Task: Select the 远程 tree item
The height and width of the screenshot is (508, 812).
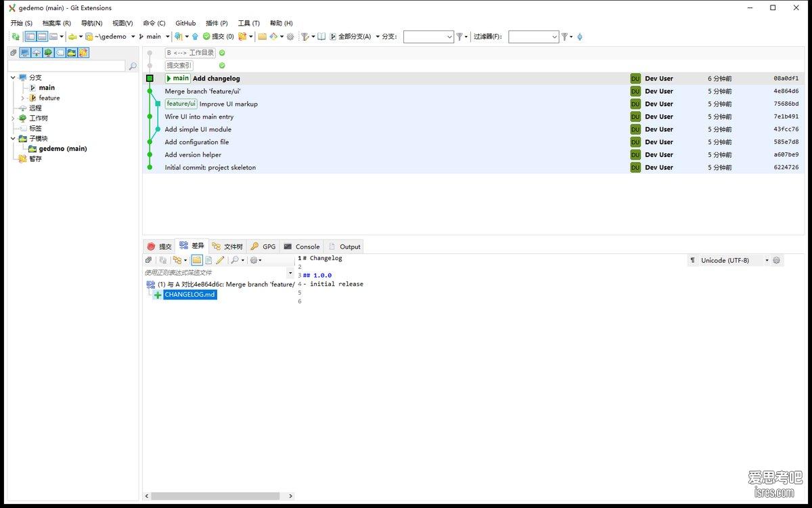Action: click(35, 108)
